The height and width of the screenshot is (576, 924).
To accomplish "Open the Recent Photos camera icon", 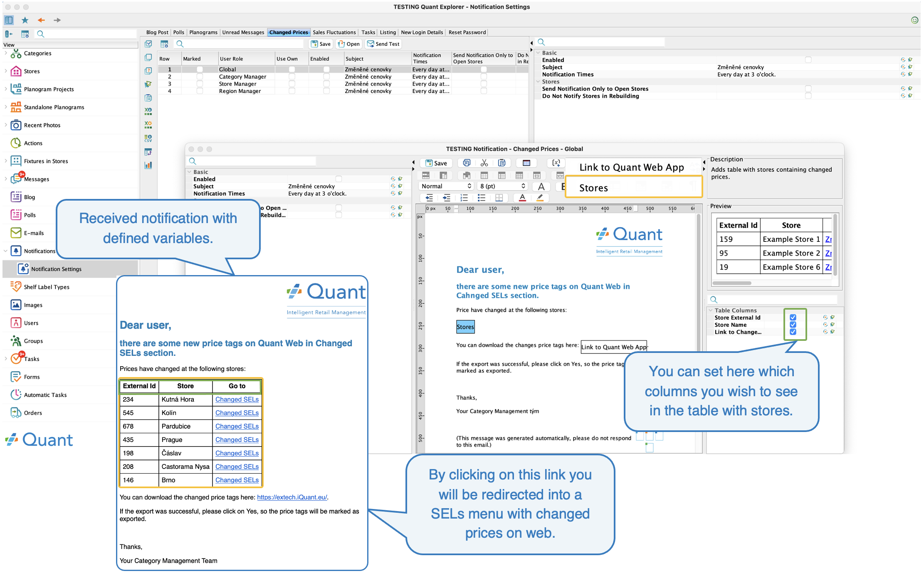I will pyautogui.click(x=16, y=125).
